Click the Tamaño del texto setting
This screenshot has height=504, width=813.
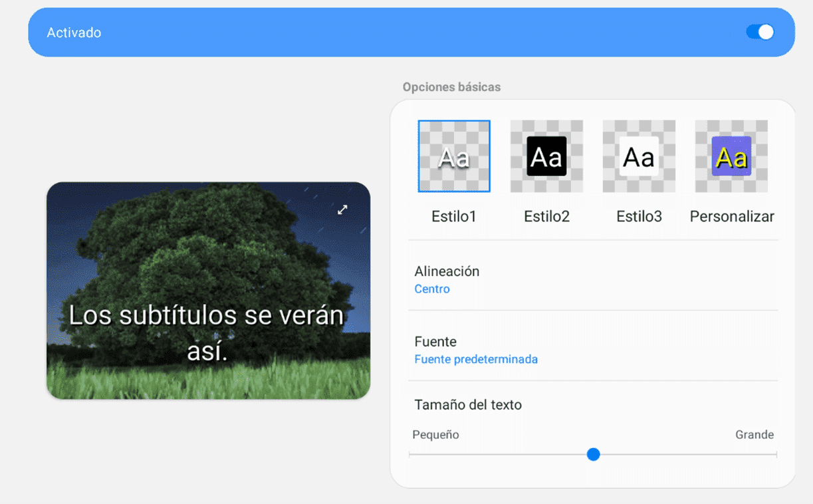pos(468,404)
